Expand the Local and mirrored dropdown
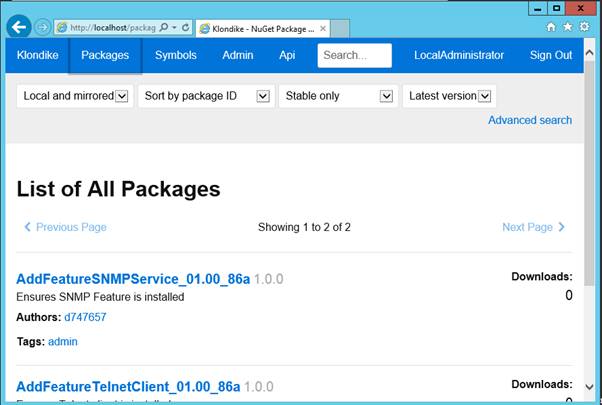 pyautogui.click(x=75, y=96)
